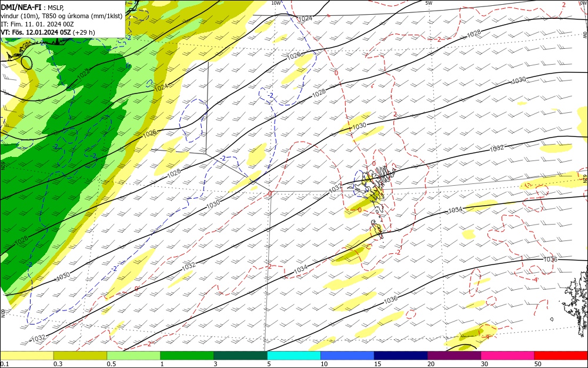Image resolution: width=588 pixels, height=368 pixels.
Task: Click legend value "0.3"
Action: [x=58, y=364]
